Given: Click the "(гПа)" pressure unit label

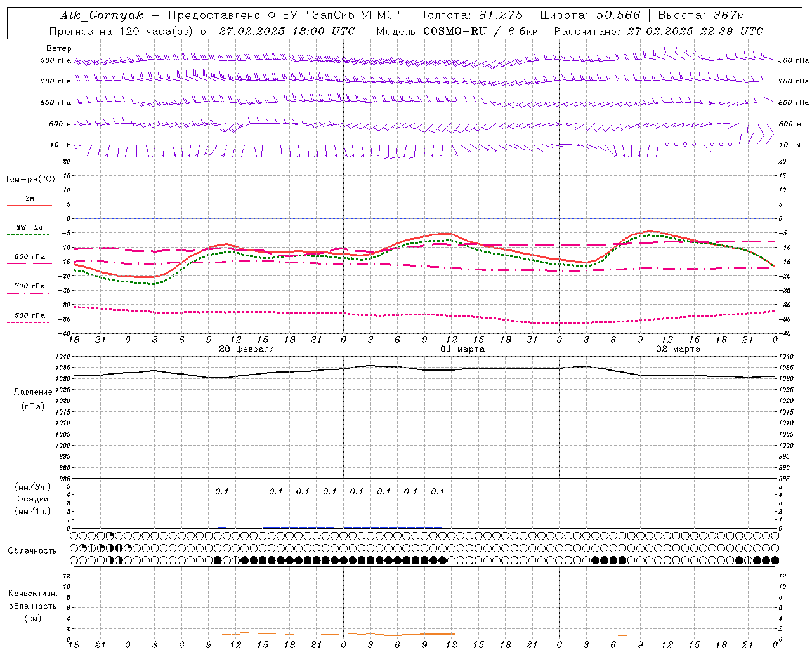Looking at the screenshot, I should tap(33, 407).
